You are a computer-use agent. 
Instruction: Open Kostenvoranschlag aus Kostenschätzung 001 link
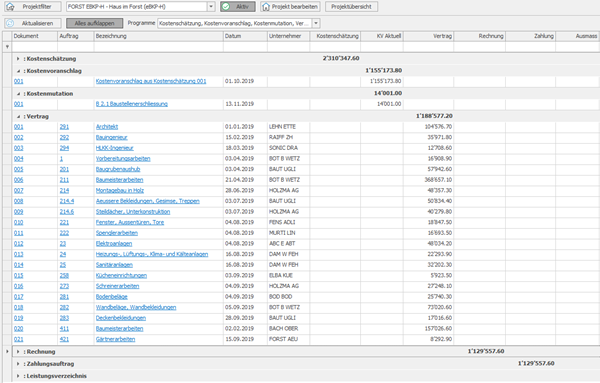[151, 81]
